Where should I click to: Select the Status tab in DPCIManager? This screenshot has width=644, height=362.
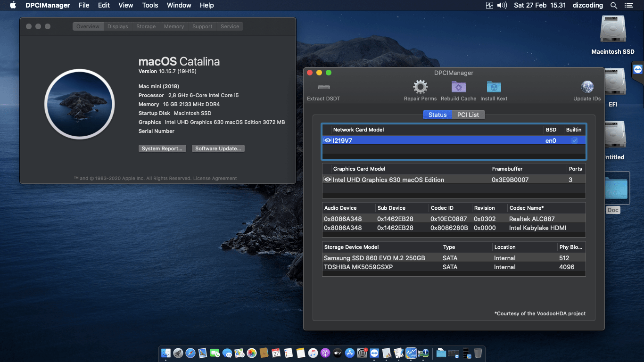tap(438, 115)
